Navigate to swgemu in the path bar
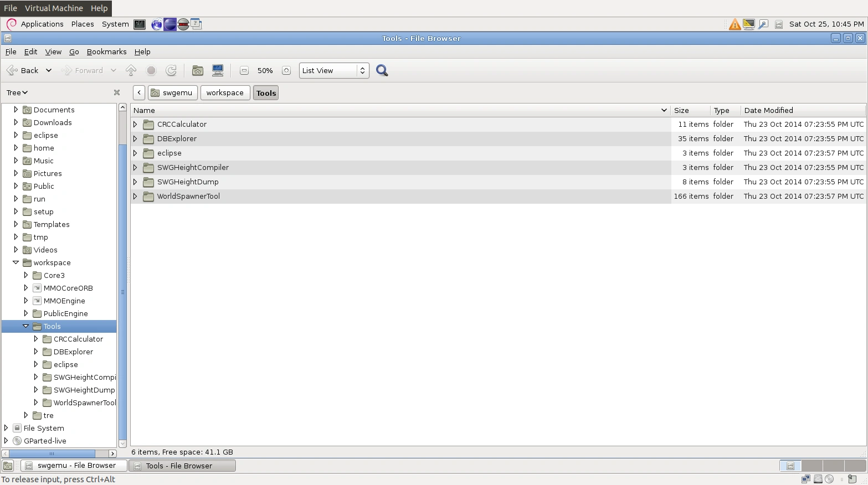 click(172, 93)
